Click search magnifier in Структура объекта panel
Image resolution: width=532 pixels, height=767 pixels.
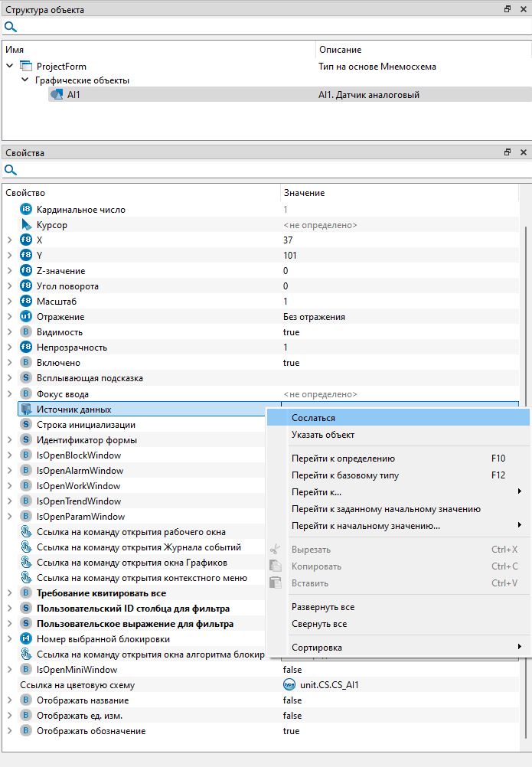point(10,27)
